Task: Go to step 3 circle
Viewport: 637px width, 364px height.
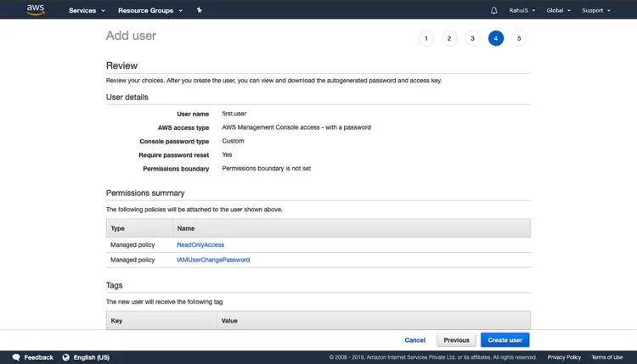Action: coord(472,38)
